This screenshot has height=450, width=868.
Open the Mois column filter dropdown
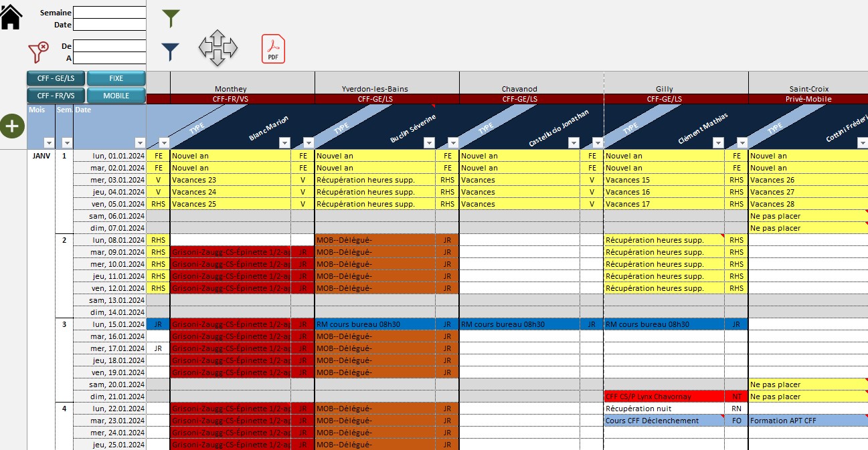tap(48, 142)
